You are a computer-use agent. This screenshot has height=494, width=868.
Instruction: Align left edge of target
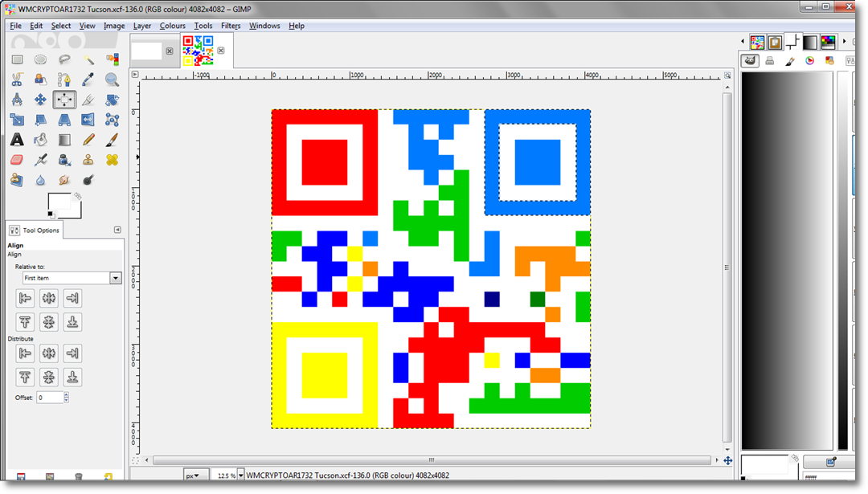coord(25,298)
